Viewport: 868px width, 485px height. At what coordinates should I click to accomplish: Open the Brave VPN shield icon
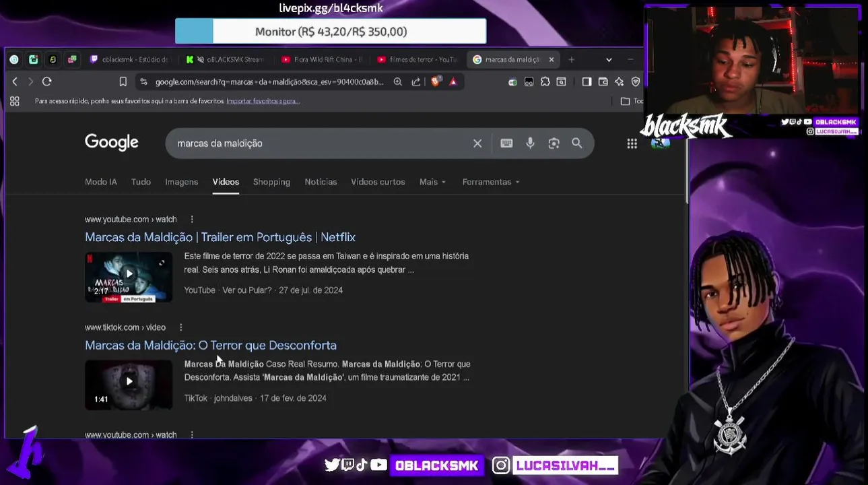pos(635,82)
